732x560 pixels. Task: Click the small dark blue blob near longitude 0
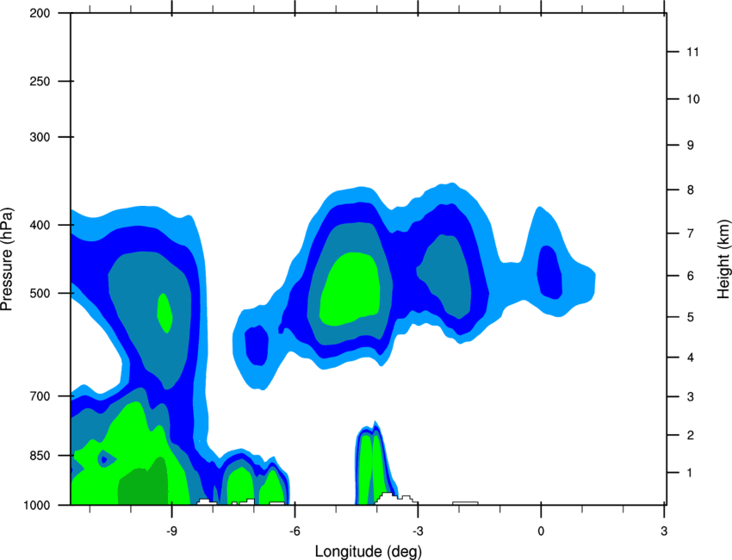click(549, 272)
